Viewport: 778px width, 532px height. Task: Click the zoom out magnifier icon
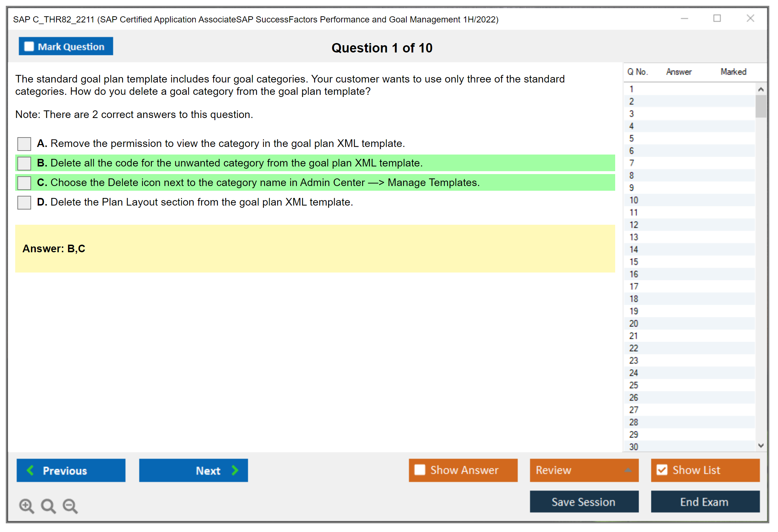point(70,506)
